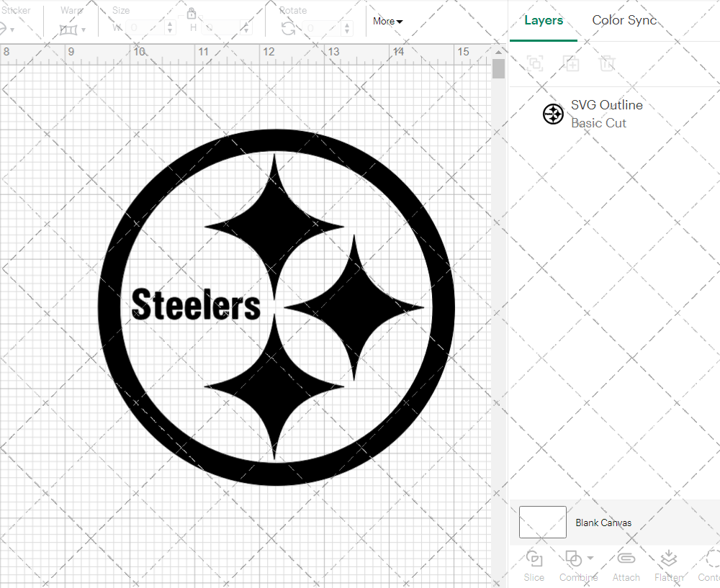Click the Delete layer trash icon
The image size is (720, 588).
[x=606, y=63]
